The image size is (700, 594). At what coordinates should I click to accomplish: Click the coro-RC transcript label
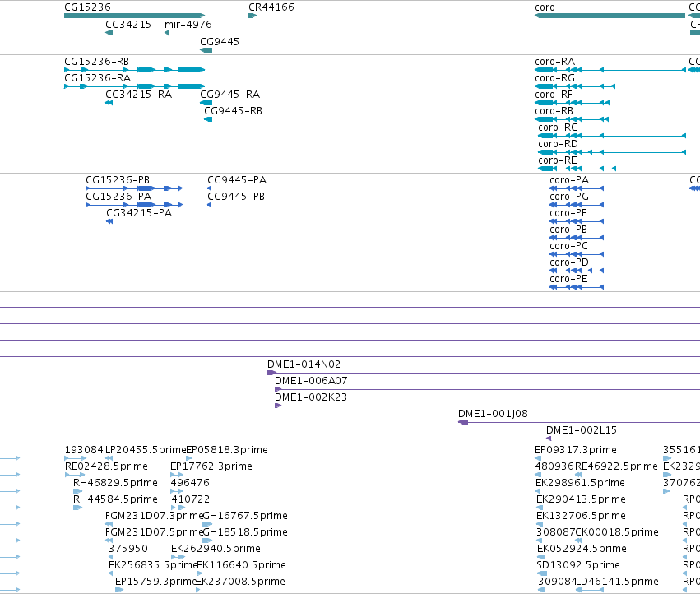coord(557,128)
